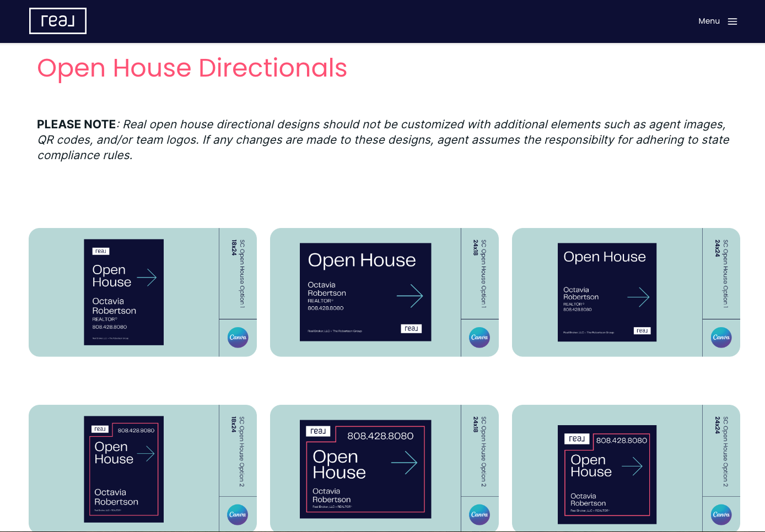Select the 24x18 Option 1 sign thumbnail
Image resolution: width=765 pixels, height=532 pixels.
365,292
